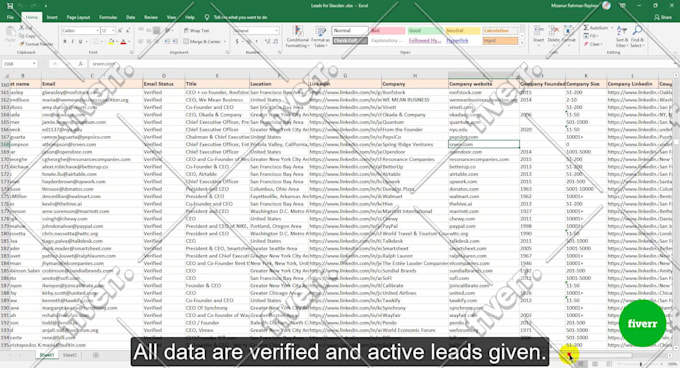This screenshot has height=368, width=680.
Task: Decrease the cell indent
Action: point(167,42)
